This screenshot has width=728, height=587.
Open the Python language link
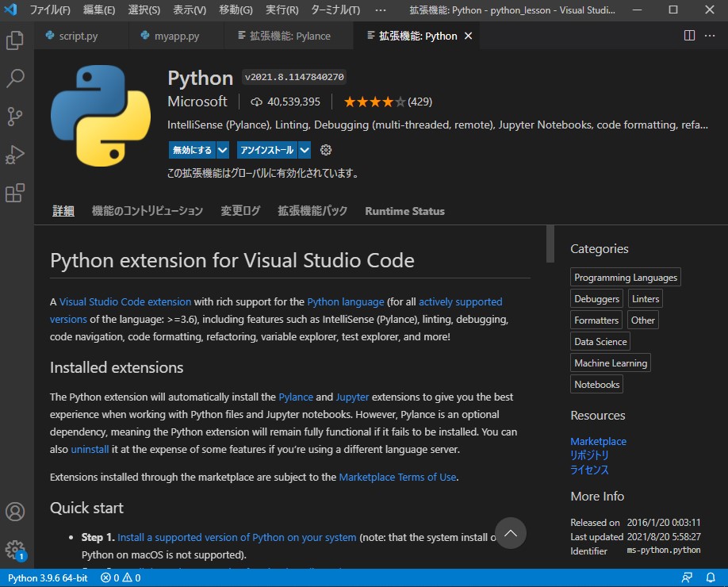click(x=346, y=302)
